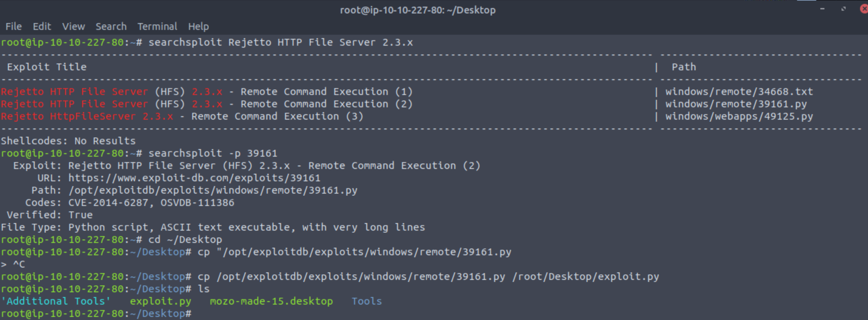This screenshot has height=320, width=868.
Task: Click the windows/remote/34668.txt path entry
Action: [x=738, y=92]
